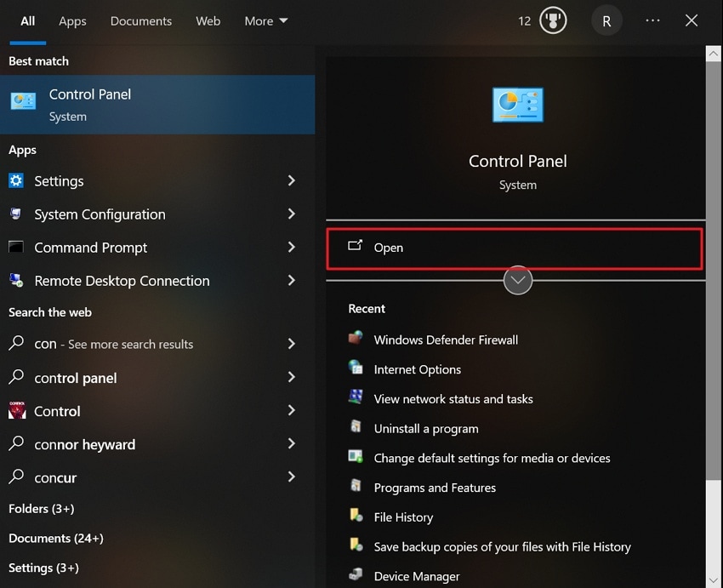
Task: Open 'View network status and tasks'
Action: (453, 399)
